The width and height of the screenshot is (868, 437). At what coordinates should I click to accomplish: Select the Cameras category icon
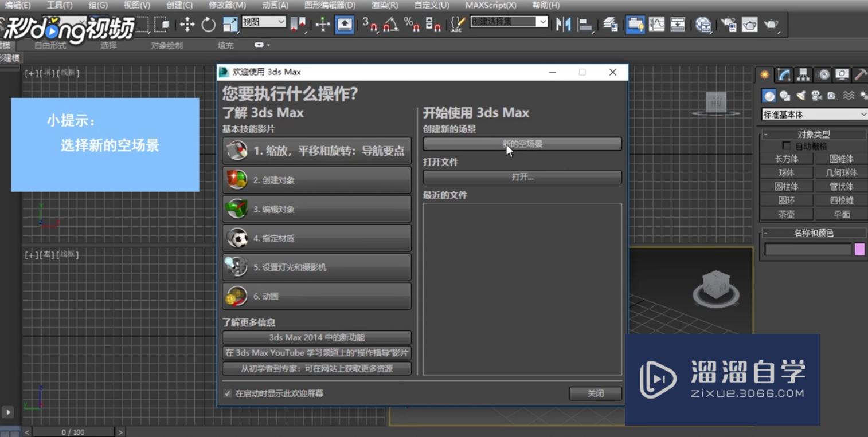click(816, 96)
